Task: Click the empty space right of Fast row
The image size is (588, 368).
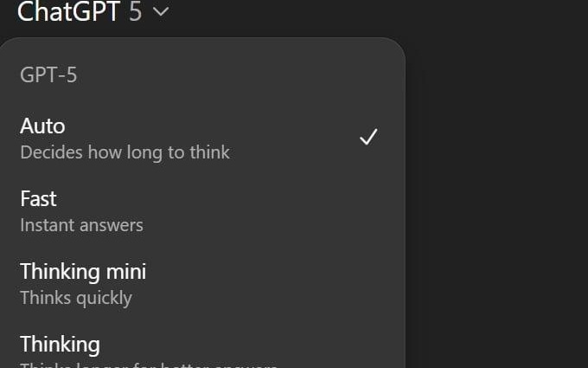Action: (x=285, y=211)
